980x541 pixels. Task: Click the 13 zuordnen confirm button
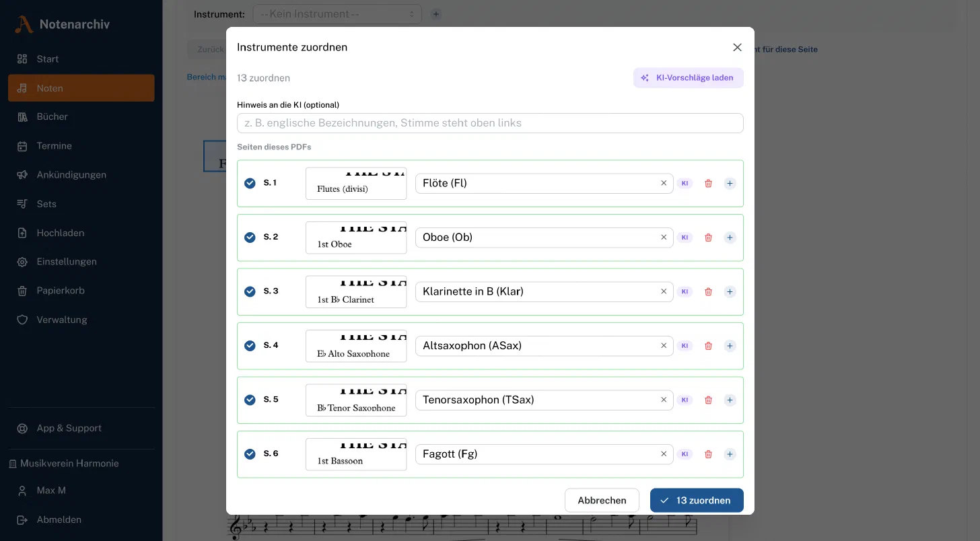(697, 501)
